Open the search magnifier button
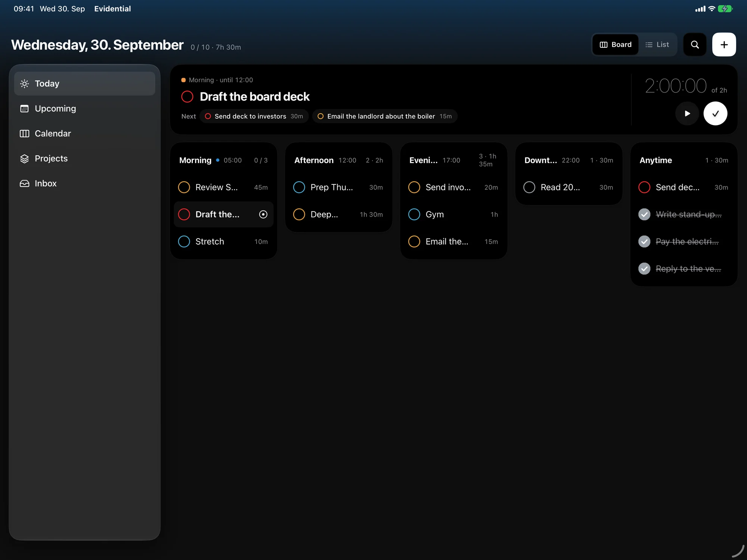Screen dimensions: 747x560 (695, 44)
